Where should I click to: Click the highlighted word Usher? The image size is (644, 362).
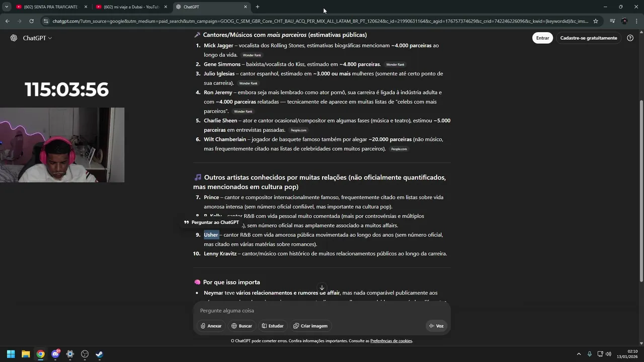coord(211,235)
